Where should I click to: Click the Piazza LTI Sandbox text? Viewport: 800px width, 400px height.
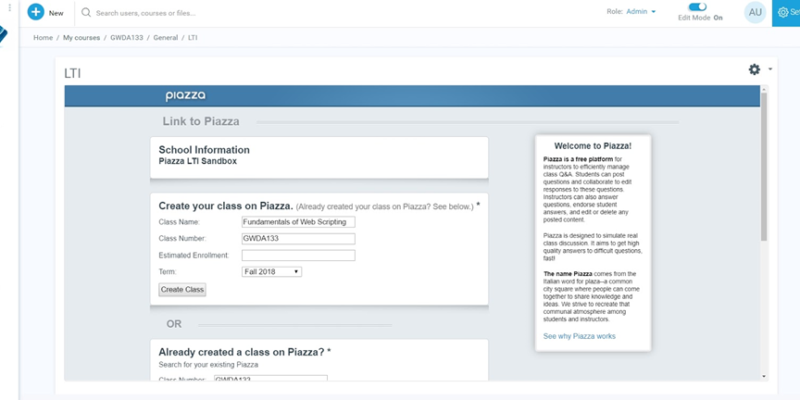[x=197, y=161]
